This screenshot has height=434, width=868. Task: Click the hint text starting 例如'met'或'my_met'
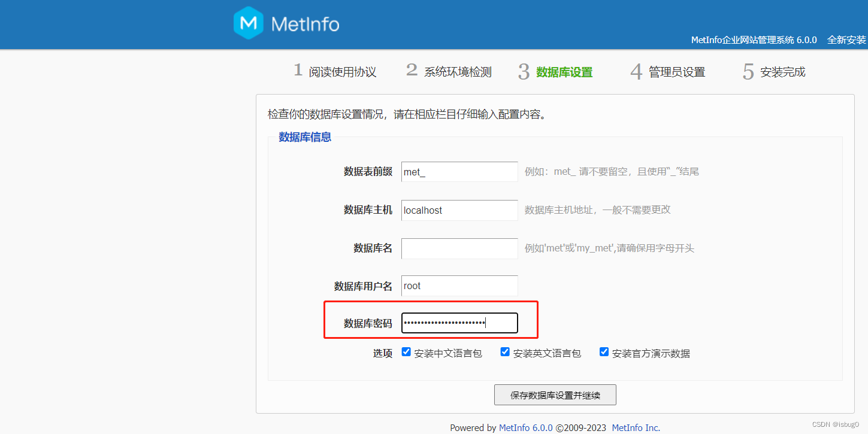pos(609,248)
